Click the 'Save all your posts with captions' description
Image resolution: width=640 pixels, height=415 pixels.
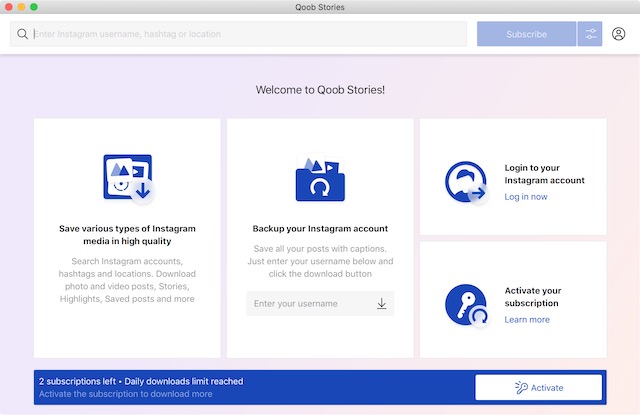[320, 261]
